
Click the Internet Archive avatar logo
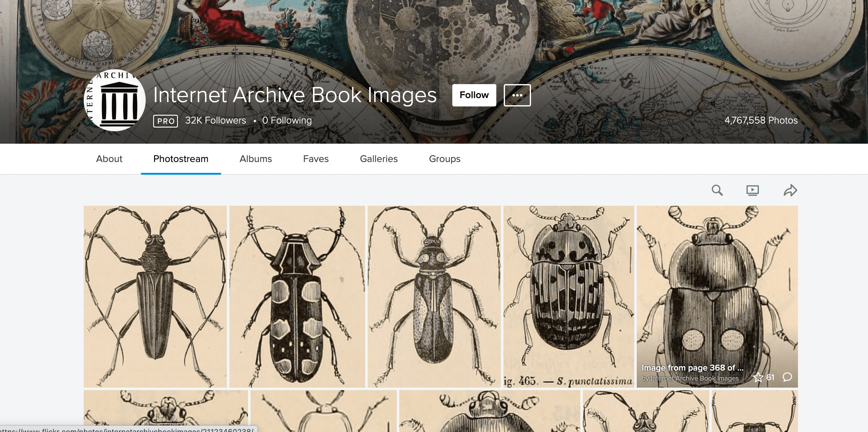115,100
